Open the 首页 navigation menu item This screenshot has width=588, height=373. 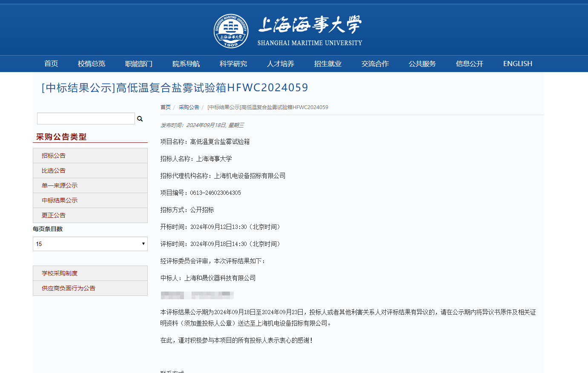51,64
